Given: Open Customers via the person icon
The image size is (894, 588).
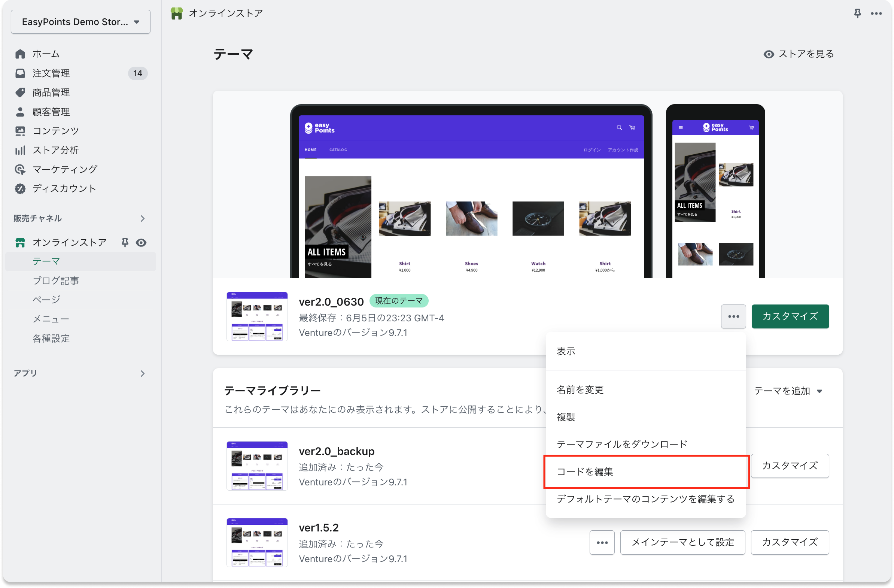Looking at the screenshot, I should 20,112.
